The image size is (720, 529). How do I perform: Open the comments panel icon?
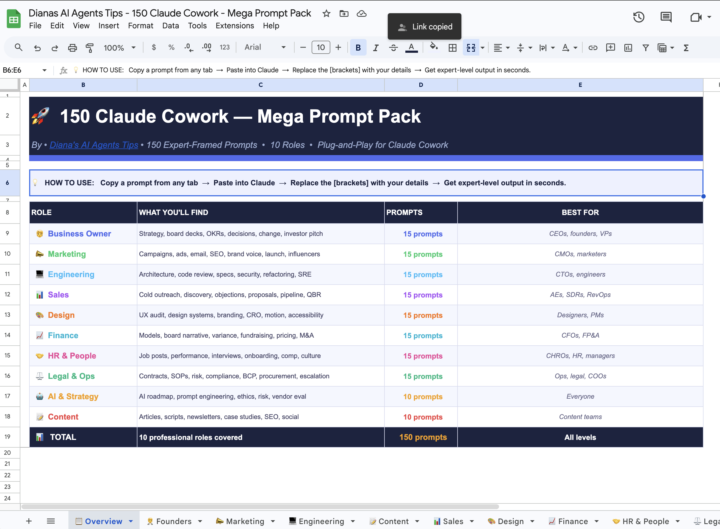pyautogui.click(x=666, y=17)
